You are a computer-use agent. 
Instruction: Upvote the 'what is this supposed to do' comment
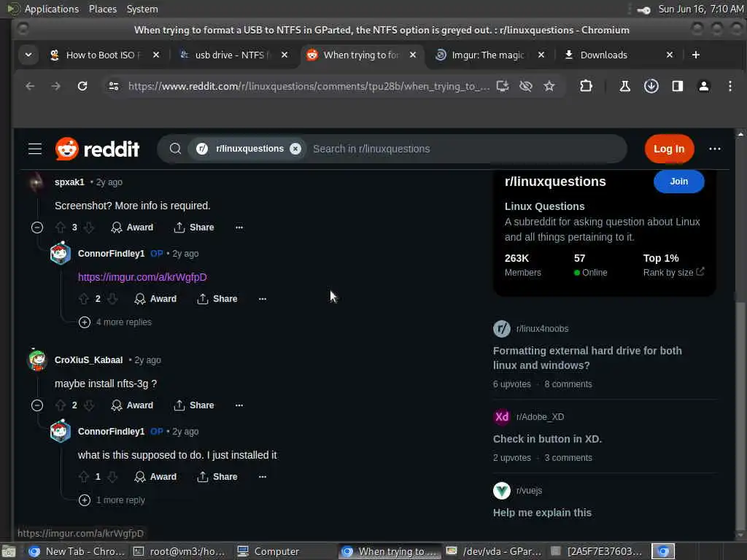(84, 477)
